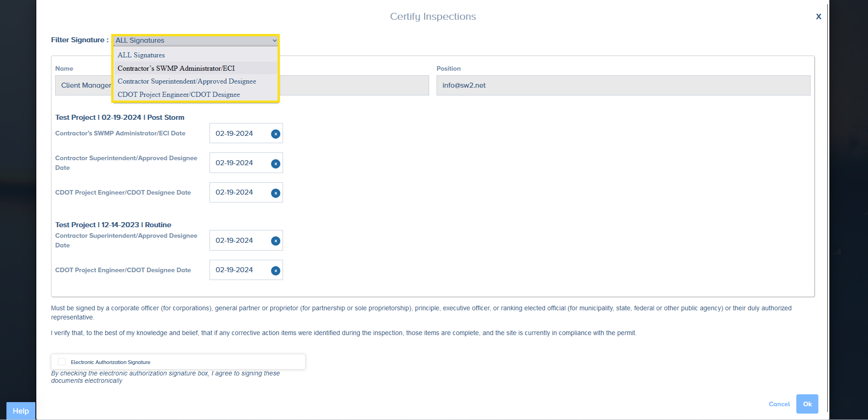Image resolution: width=868 pixels, height=420 pixels.
Task: Clear Post Storm CDOT Project Engineer date
Action: 276,193
